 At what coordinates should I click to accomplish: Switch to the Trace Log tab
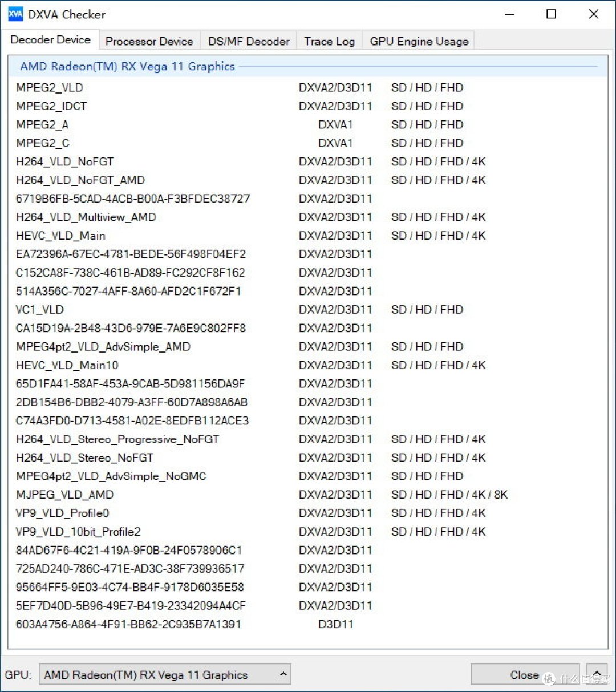point(330,42)
